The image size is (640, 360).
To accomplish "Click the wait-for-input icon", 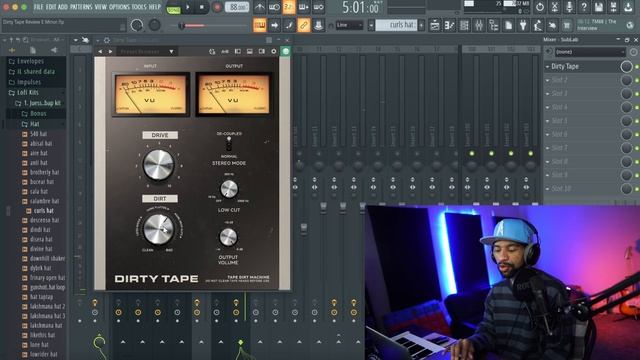I will pyautogui.click(x=274, y=7).
